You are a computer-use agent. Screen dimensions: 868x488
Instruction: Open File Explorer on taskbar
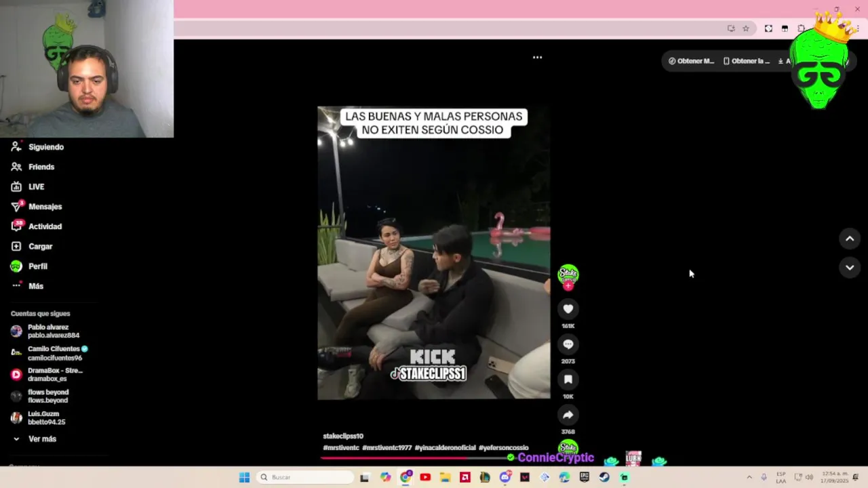(x=445, y=477)
